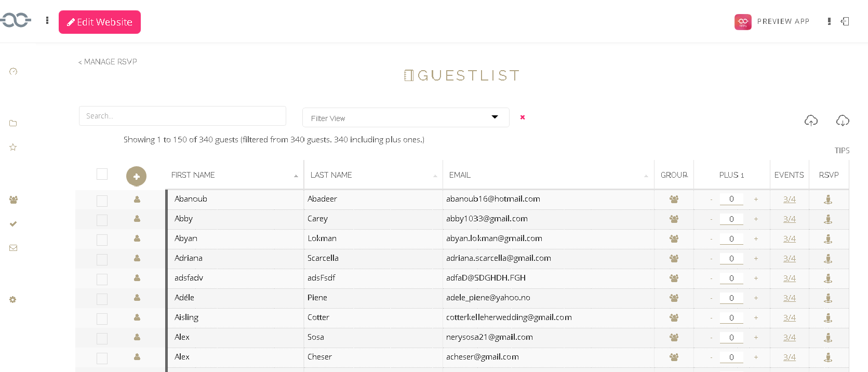This screenshot has width=868, height=372.
Task: Click RSVP icon in Abby Carey row
Action: pos(828,219)
